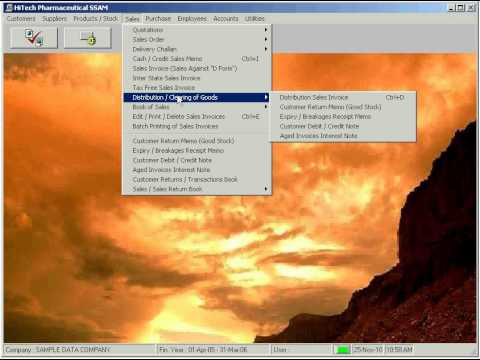Click the User field in status bar
Viewport: 480px width, 360px height.
301,350
